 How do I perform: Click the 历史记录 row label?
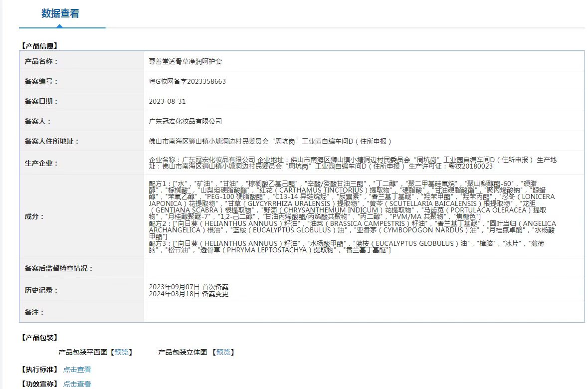41,290
